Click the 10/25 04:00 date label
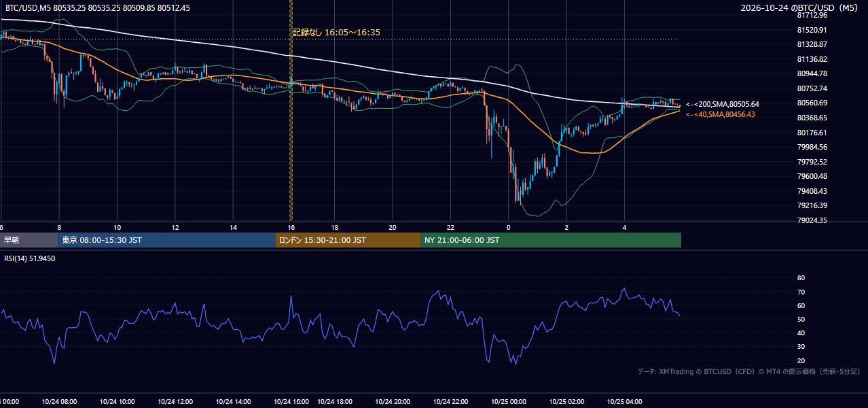The width and height of the screenshot is (868, 408). 625,402
